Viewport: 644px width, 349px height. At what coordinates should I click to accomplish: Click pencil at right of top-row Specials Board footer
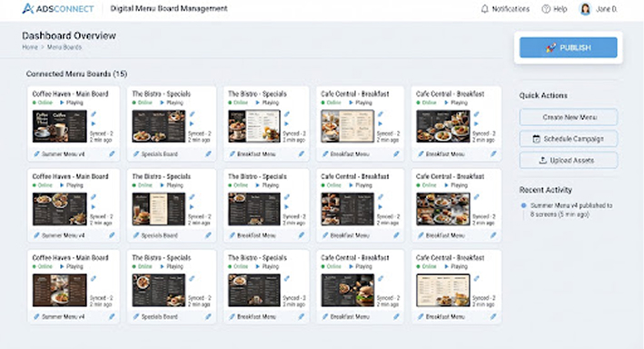[208, 155]
